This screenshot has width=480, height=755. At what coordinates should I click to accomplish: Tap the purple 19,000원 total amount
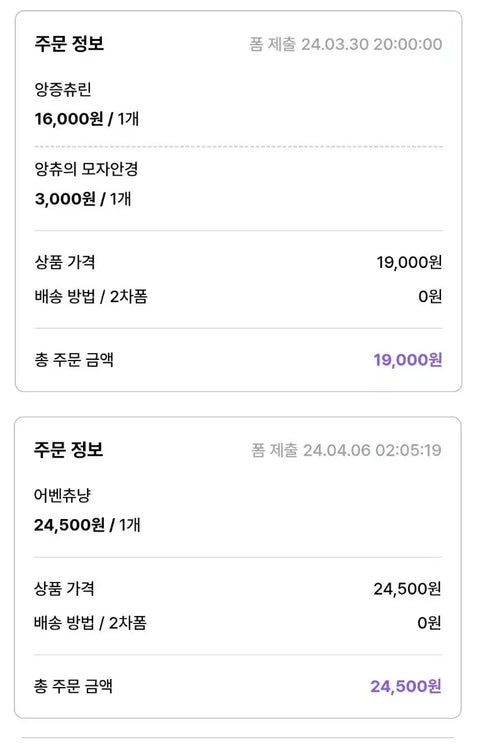pyautogui.click(x=408, y=360)
